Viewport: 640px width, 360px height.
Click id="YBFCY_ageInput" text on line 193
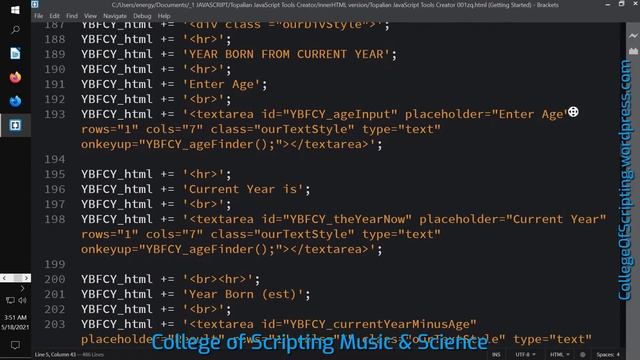pos(329,114)
